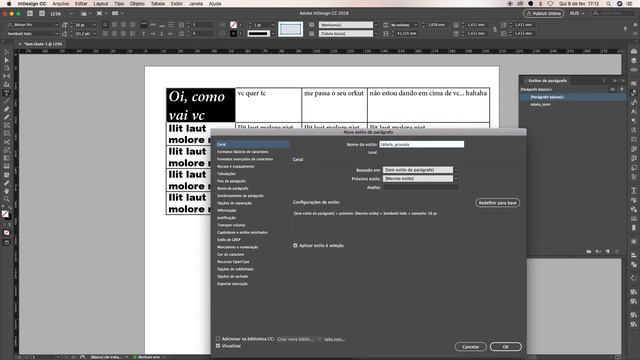Viewport: 640px width, 360px height.
Task: Select the Eyedropper tool
Action: point(6,183)
